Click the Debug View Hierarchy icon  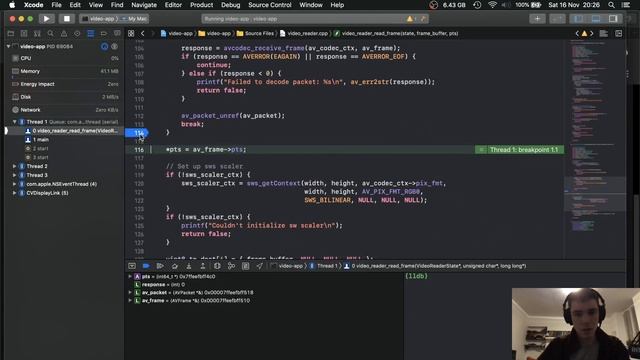[x=217, y=266]
